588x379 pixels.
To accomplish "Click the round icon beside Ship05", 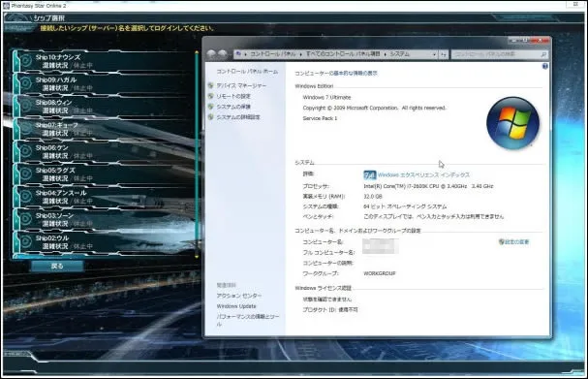I will tap(25, 174).
